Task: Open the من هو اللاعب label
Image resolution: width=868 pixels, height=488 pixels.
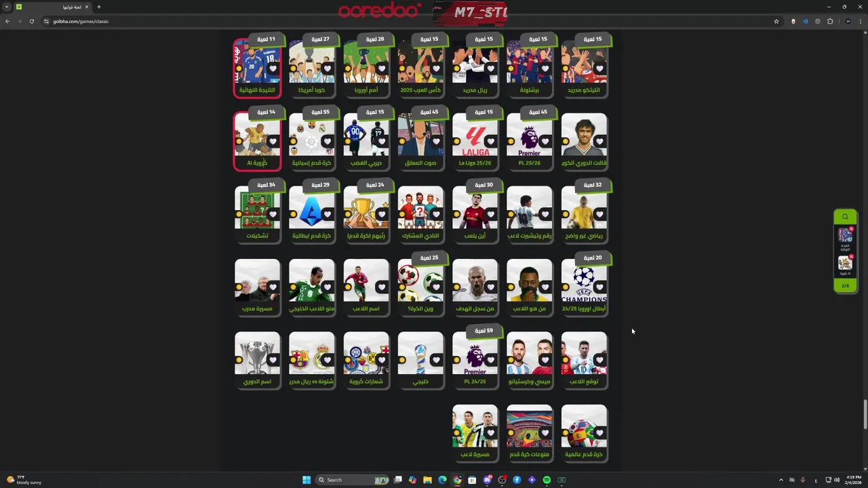Action: pos(529,308)
